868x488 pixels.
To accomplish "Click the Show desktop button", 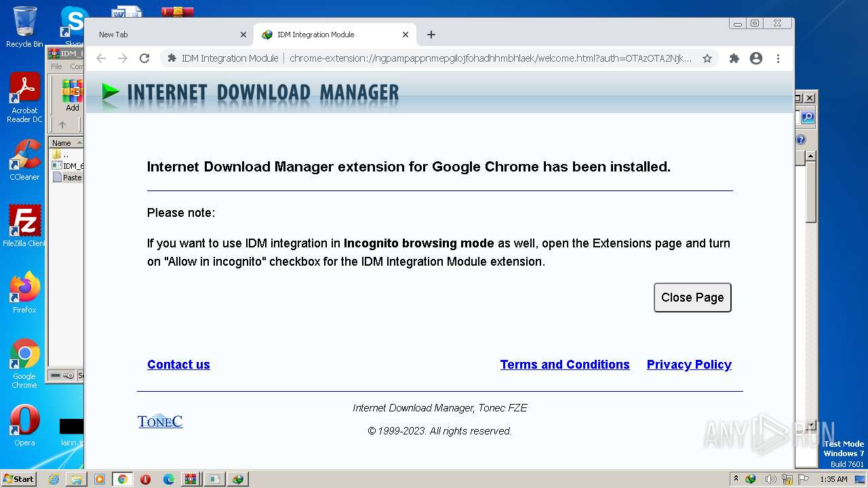I will [861, 479].
